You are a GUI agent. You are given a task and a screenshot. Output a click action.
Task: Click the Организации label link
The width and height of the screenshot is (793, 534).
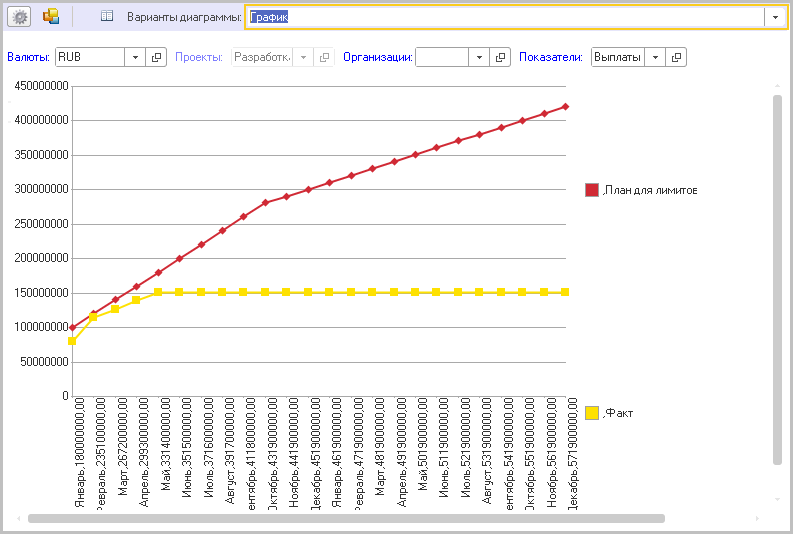[x=377, y=58]
